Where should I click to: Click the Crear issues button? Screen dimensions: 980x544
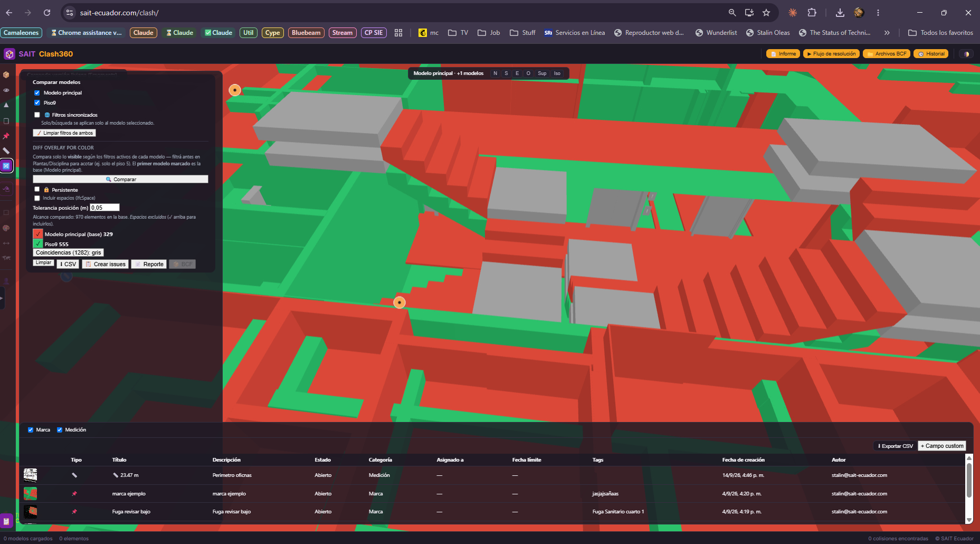(106, 264)
